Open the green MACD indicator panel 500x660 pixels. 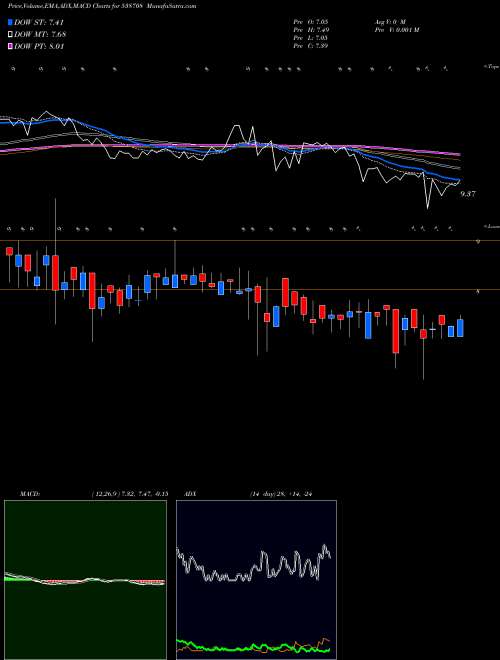85,580
